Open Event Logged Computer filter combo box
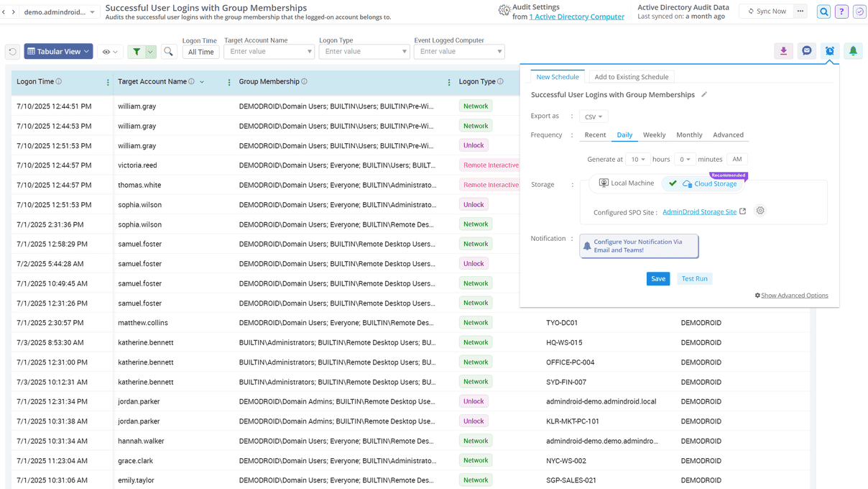The image size is (868, 489). (x=459, y=52)
